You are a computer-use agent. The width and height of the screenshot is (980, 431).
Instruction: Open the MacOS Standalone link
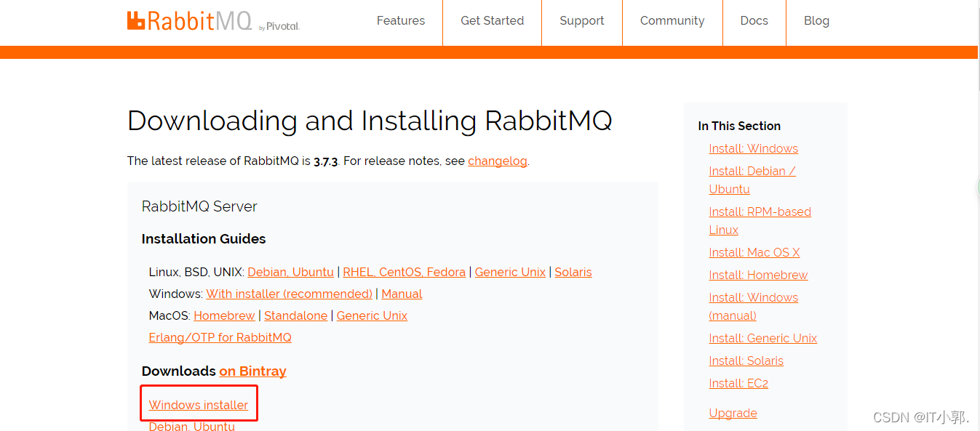pos(295,315)
